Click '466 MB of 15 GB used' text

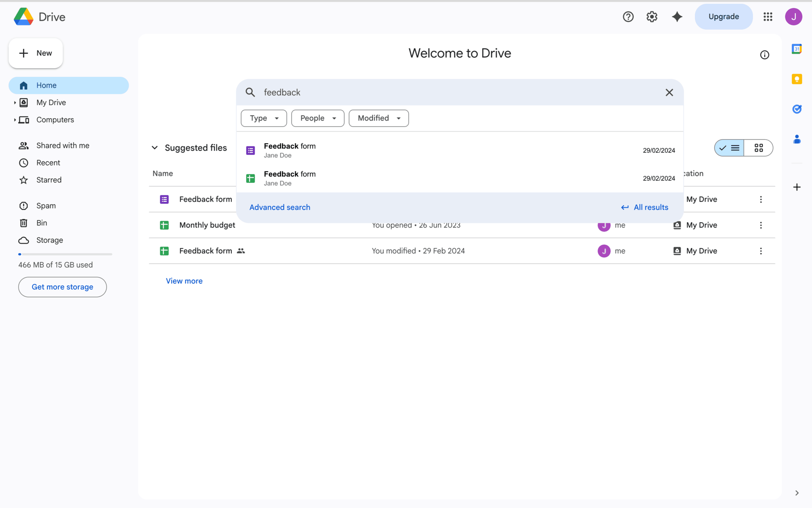[55, 265]
